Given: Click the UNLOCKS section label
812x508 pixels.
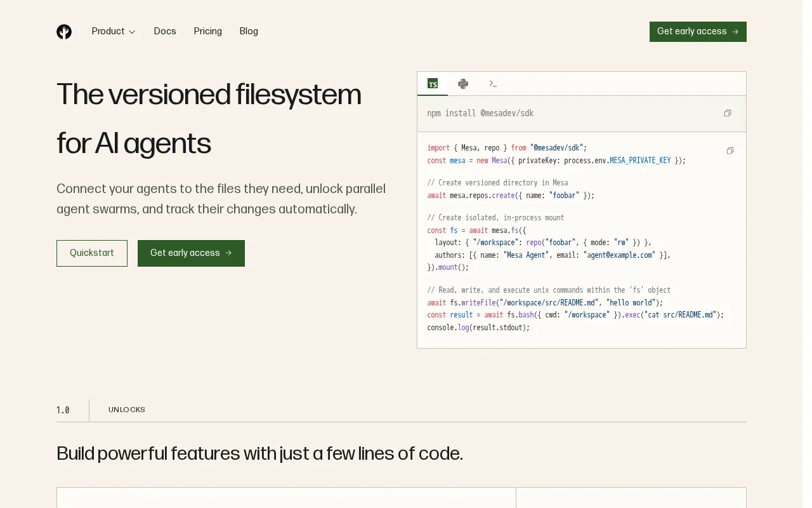Looking at the screenshot, I should coord(127,410).
